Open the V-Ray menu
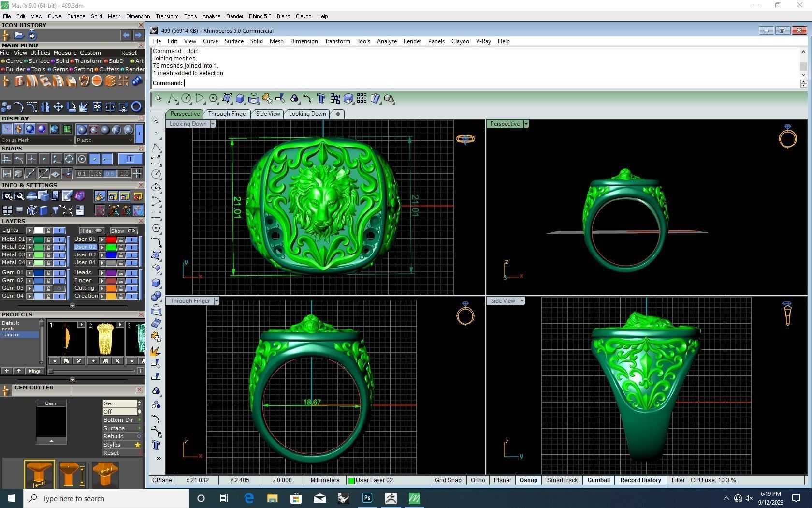 (483, 41)
